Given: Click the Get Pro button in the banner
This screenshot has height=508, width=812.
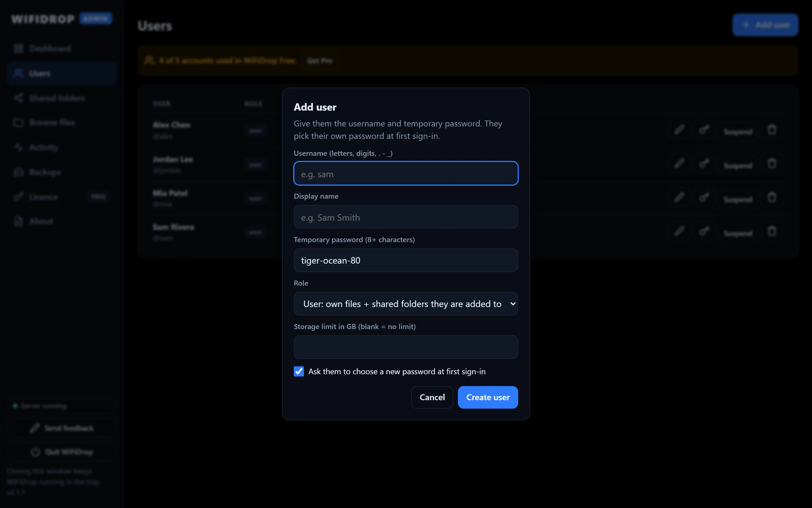Looking at the screenshot, I should 319,61.
